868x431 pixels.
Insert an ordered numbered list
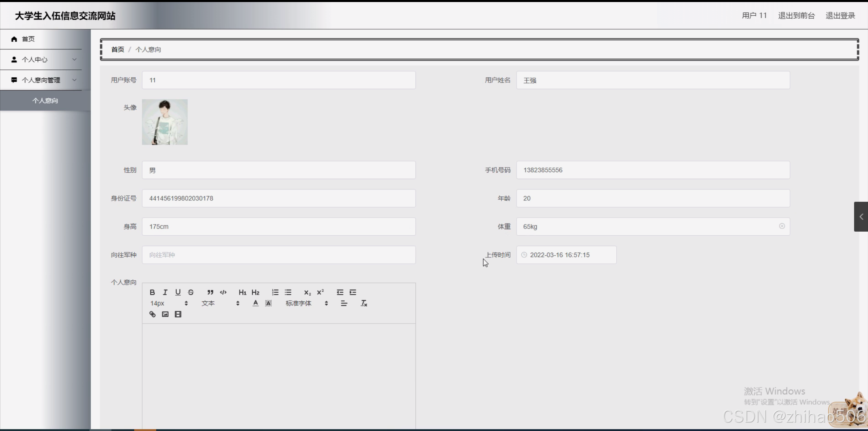[x=275, y=292]
